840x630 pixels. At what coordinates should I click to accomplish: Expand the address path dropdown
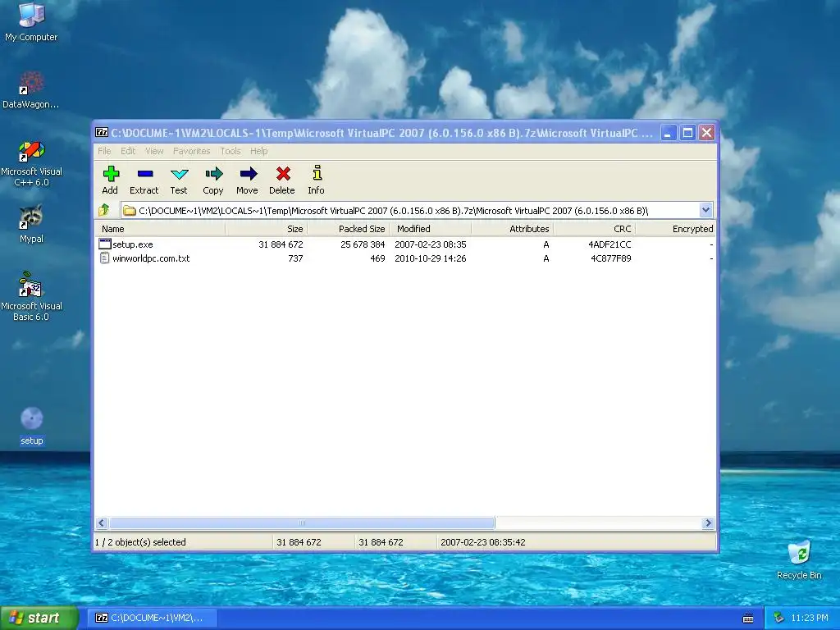pos(705,210)
